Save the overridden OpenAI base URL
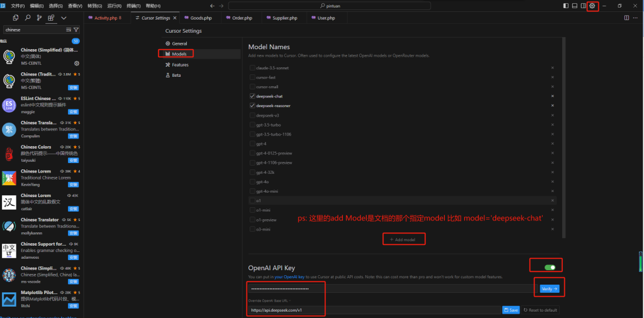Viewport: 644px width, 318px height. (511, 310)
